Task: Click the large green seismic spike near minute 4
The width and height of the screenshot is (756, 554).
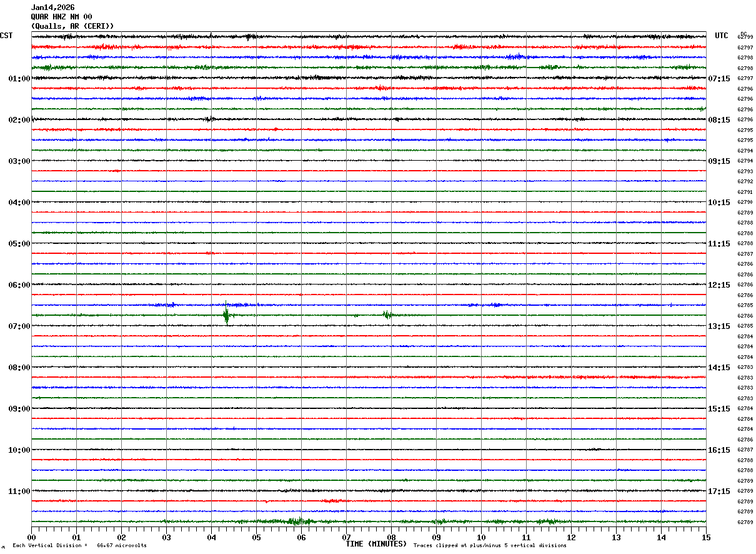Action: click(x=226, y=315)
